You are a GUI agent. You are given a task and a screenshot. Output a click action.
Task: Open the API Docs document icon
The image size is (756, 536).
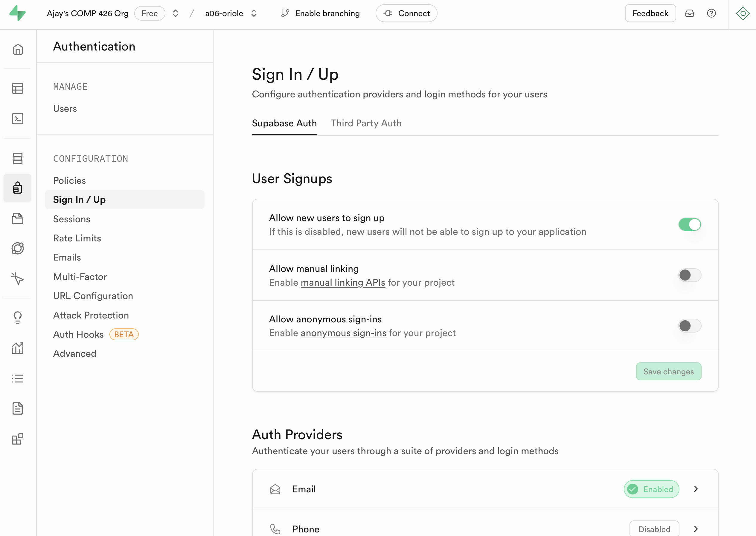coord(18,409)
